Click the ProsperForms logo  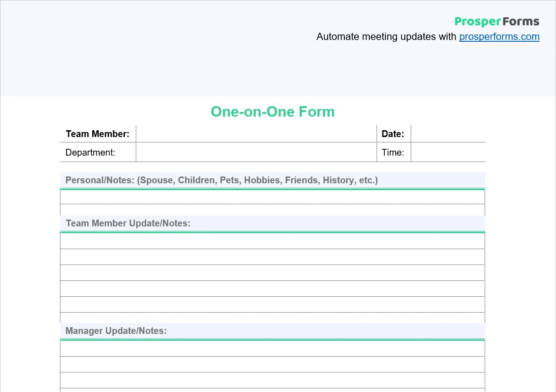tap(497, 22)
